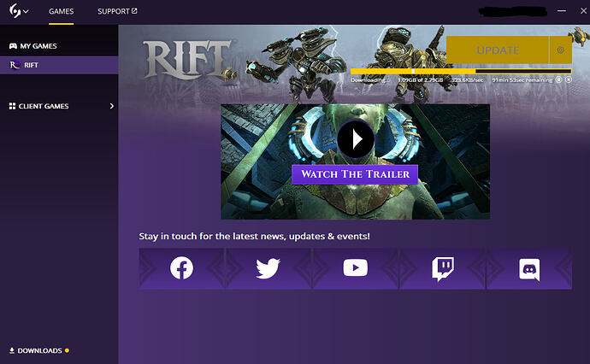Image resolution: width=590 pixels, height=364 pixels.
Task: Open the DOWNLOADS panel at bottom left
Action: pos(38,350)
